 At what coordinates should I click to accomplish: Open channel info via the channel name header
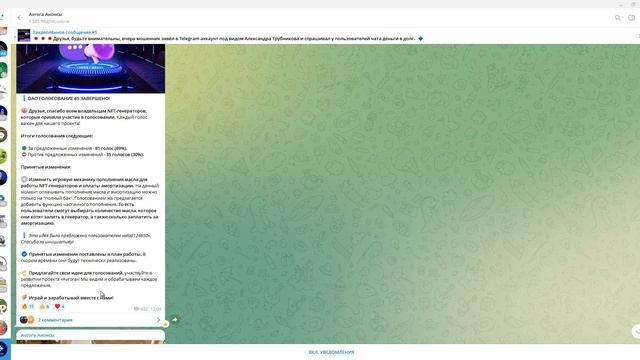click(45, 14)
